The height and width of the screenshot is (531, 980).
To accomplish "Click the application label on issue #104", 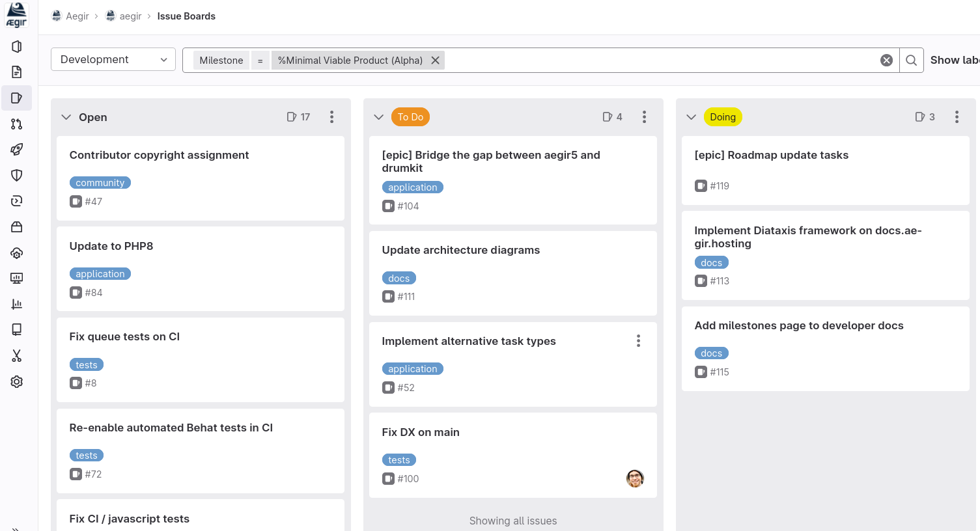I will coord(413,187).
